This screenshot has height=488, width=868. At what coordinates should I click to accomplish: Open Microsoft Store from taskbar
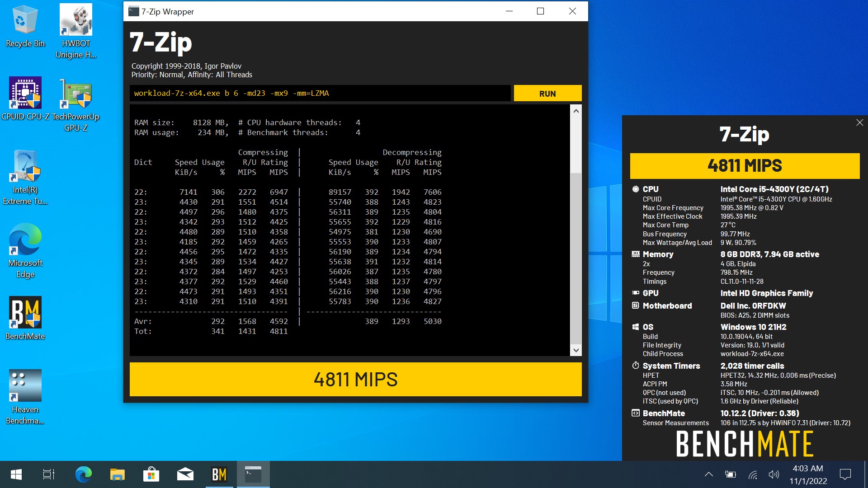tap(151, 474)
